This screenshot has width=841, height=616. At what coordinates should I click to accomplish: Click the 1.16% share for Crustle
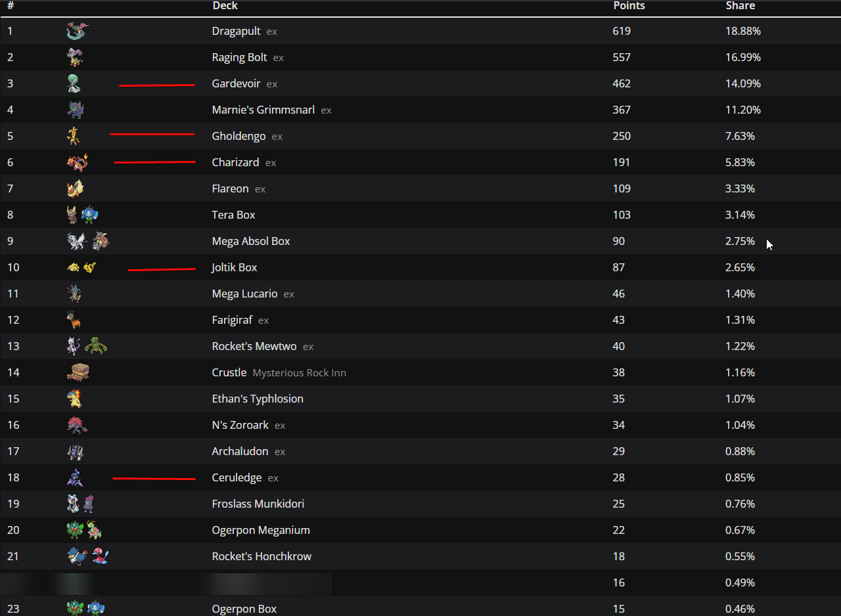click(740, 372)
